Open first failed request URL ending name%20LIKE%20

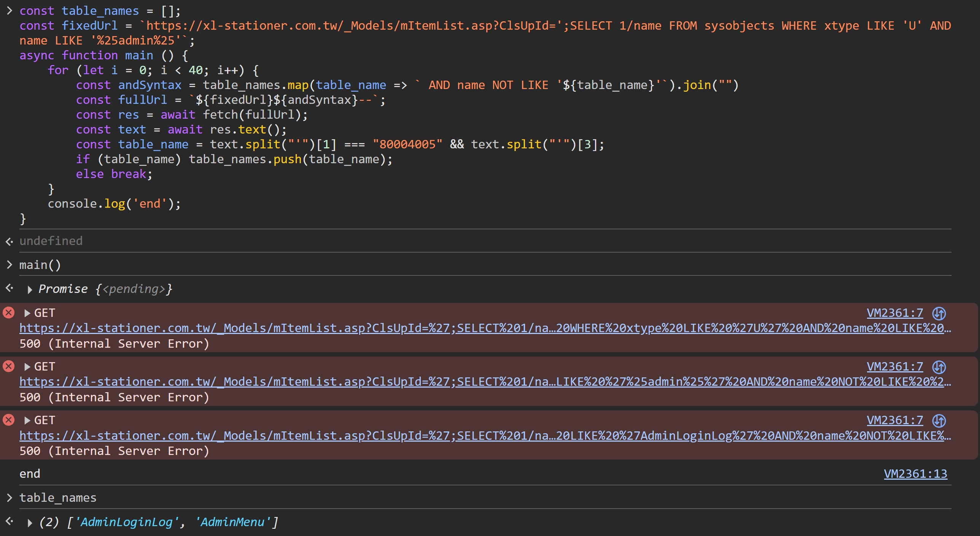coord(485,328)
